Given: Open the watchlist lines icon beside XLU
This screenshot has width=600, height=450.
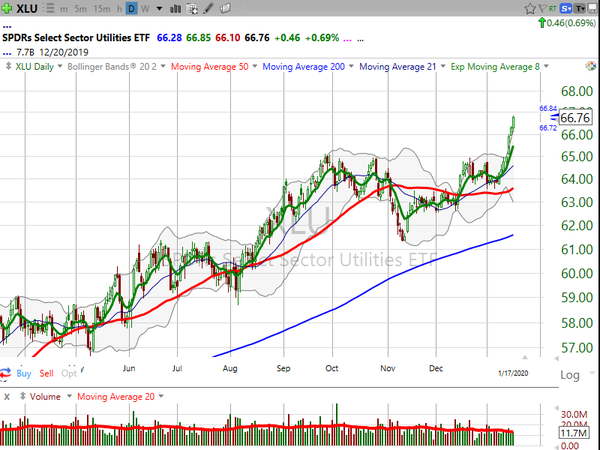Looking at the screenshot, I should (49, 8).
